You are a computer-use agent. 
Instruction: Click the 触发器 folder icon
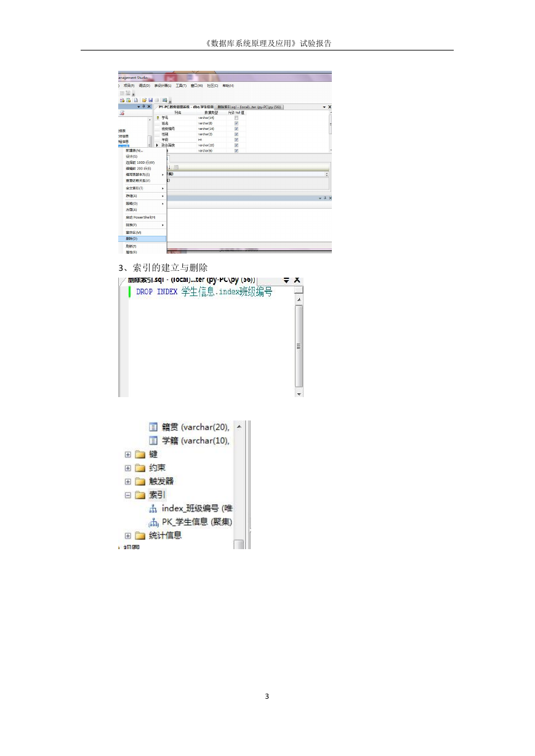(140, 481)
